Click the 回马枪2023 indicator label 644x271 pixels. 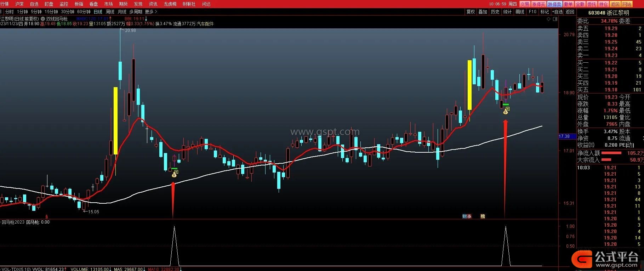click(x=13, y=222)
